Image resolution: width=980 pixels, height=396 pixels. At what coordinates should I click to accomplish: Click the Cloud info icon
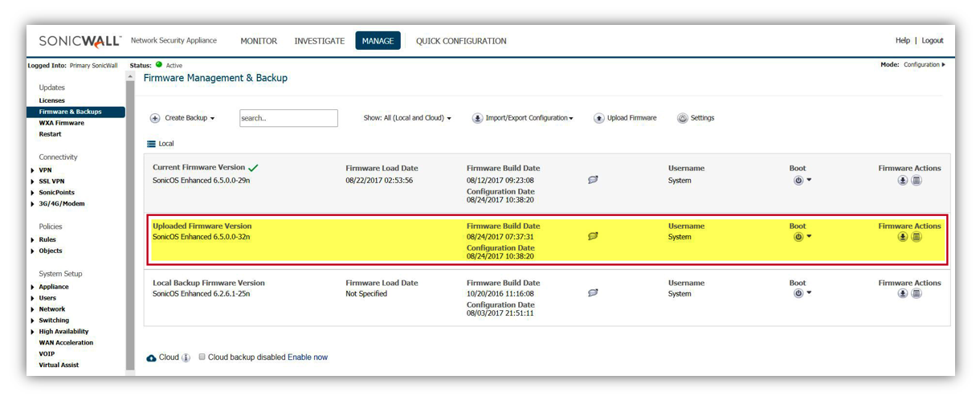186,357
